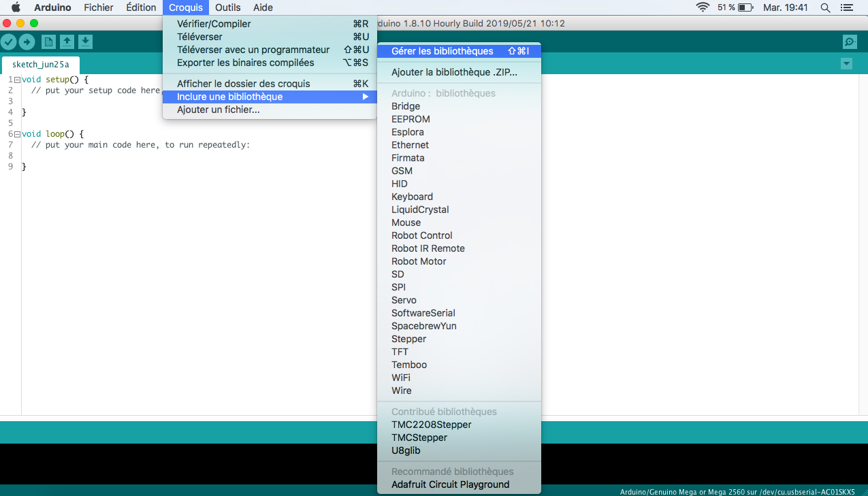868x496 pixels.
Task: Include the TMCStepper library
Action: [x=460, y=437]
